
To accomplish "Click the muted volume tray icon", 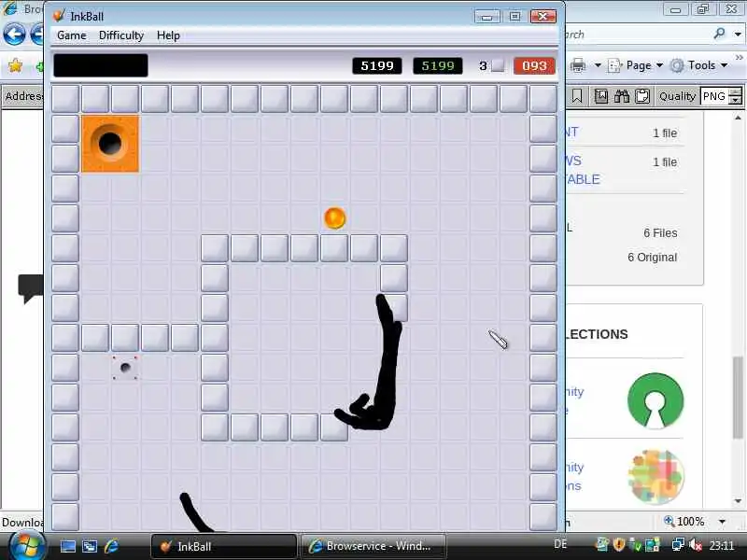I will pos(696,544).
